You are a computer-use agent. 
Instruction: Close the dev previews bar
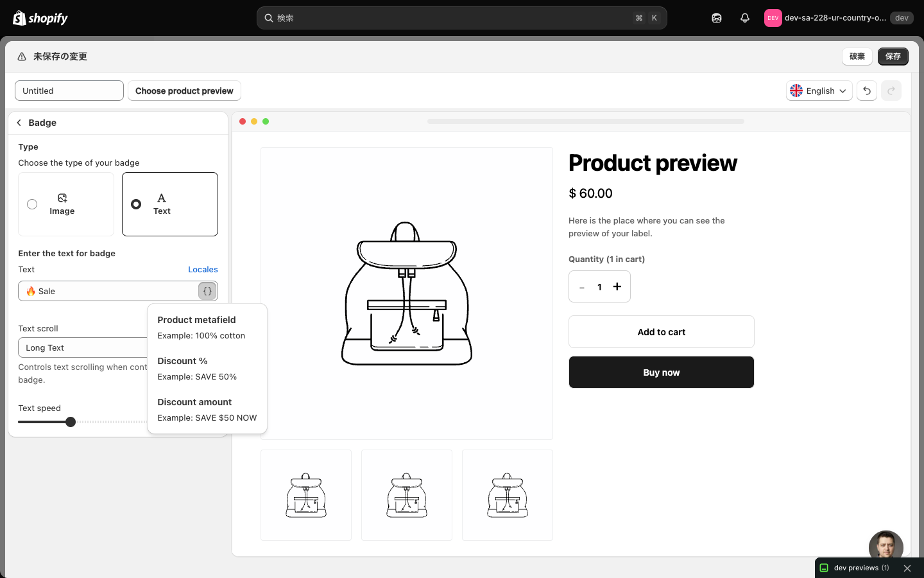(x=907, y=568)
